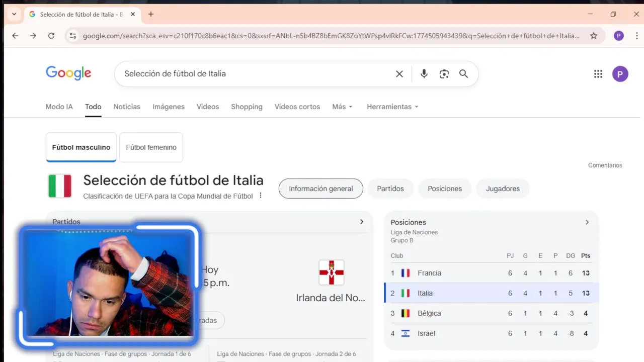644x362 pixels.
Task: Clear the search query with X
Action: tap(399, 74)
